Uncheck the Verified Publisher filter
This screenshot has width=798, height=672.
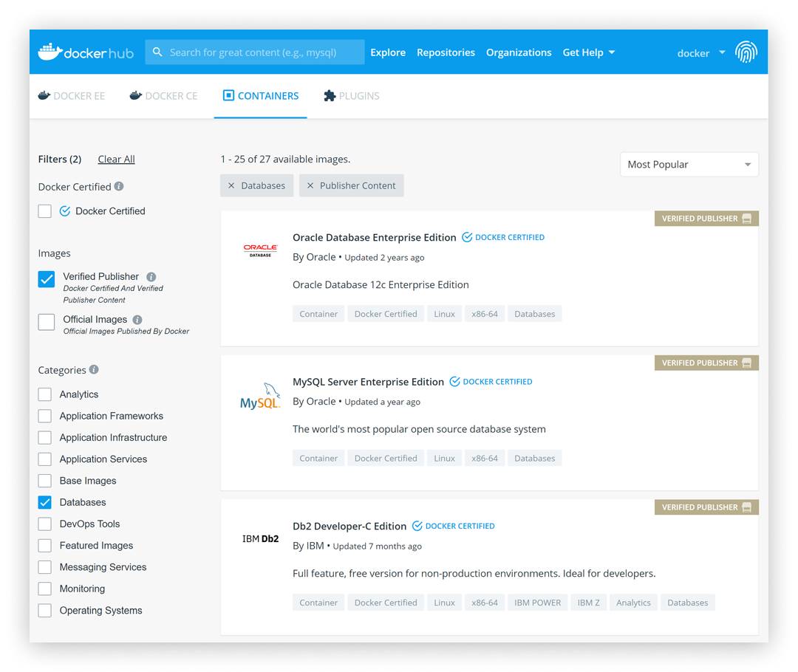point(47,279)
